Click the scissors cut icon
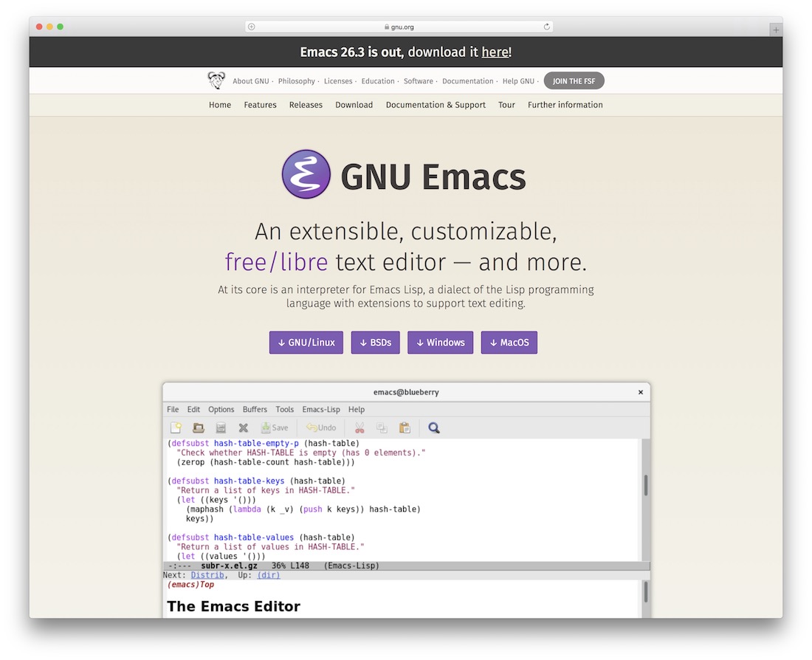Screen dimensions: 812x660 pyautogui.click(x=359, y=427)
